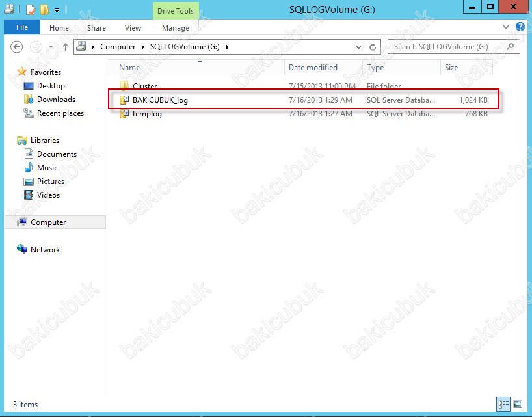Click Computer in the address bar
The height and width of the screenshot is (417, 532).
click(118, 47)
